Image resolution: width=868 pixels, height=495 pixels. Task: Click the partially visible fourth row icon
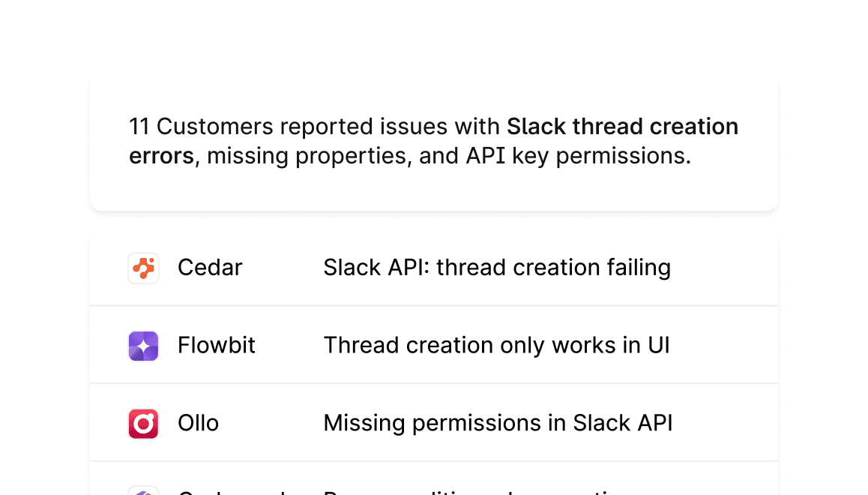[143, 491]
